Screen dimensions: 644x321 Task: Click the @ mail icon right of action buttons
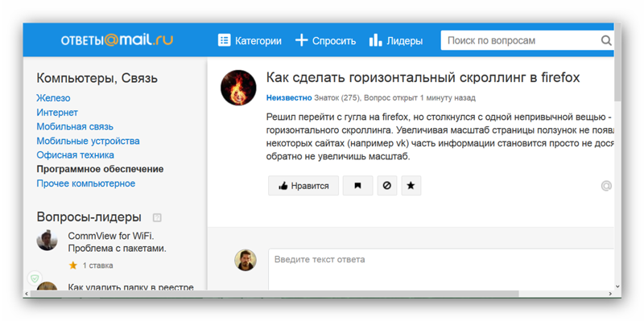[x=607, y=186]
